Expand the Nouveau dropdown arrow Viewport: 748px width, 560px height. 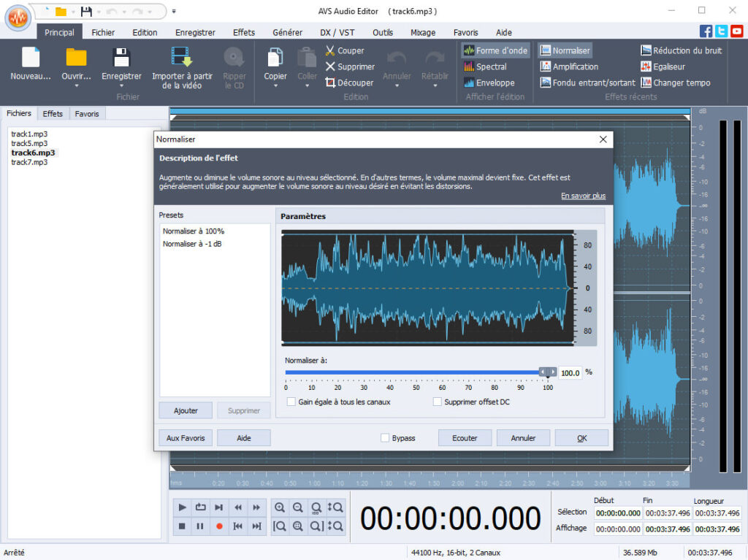29,84
